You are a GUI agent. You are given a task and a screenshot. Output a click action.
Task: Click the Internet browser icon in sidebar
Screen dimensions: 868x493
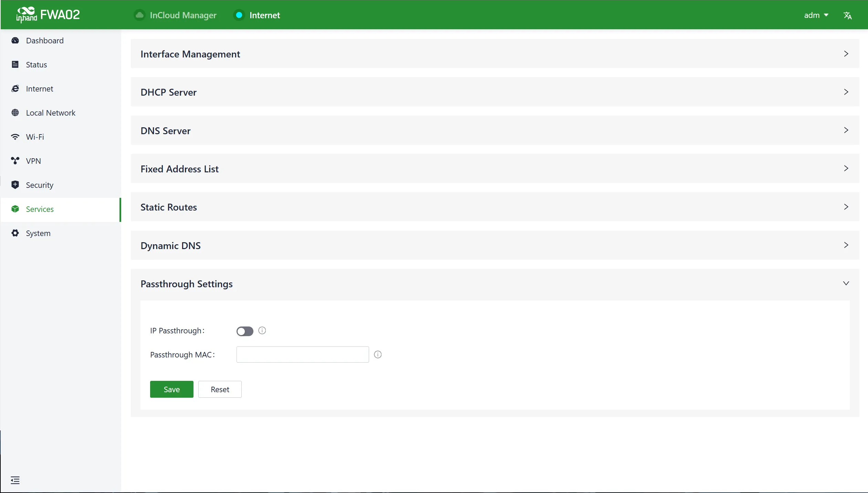click(x=15, y=89)
